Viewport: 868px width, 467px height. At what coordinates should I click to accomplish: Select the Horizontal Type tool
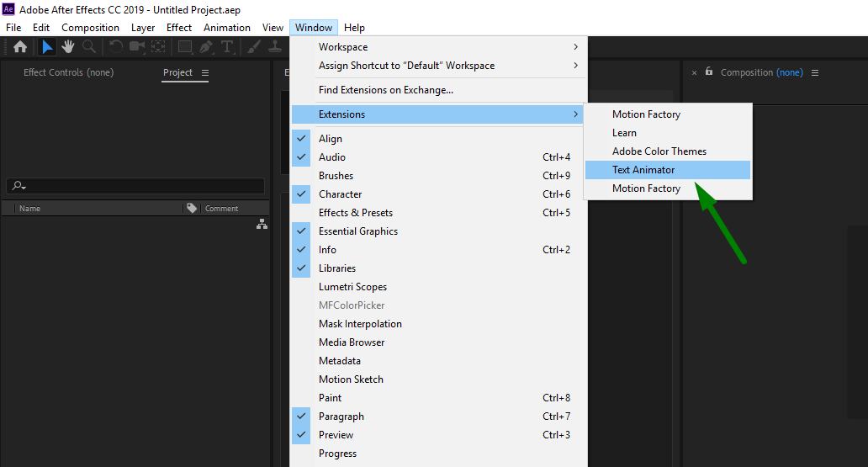[x=227, y=47]
